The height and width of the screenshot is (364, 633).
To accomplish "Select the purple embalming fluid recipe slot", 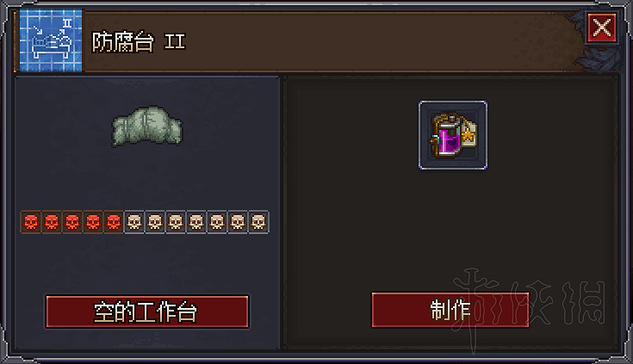I will pos(452,135).
